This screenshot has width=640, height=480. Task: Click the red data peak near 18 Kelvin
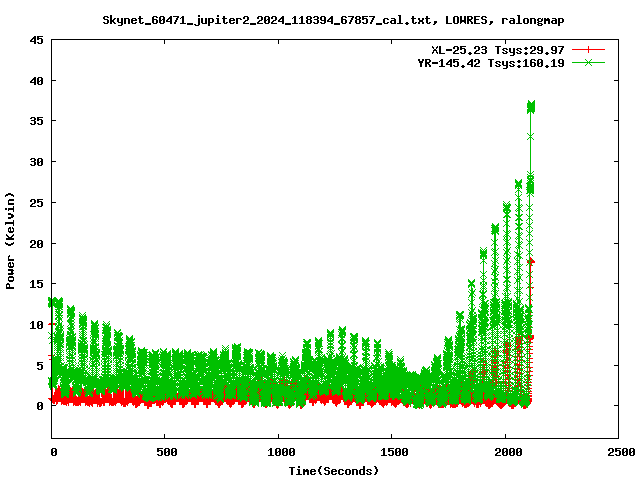pyautogui.click(x=531, y=262)
